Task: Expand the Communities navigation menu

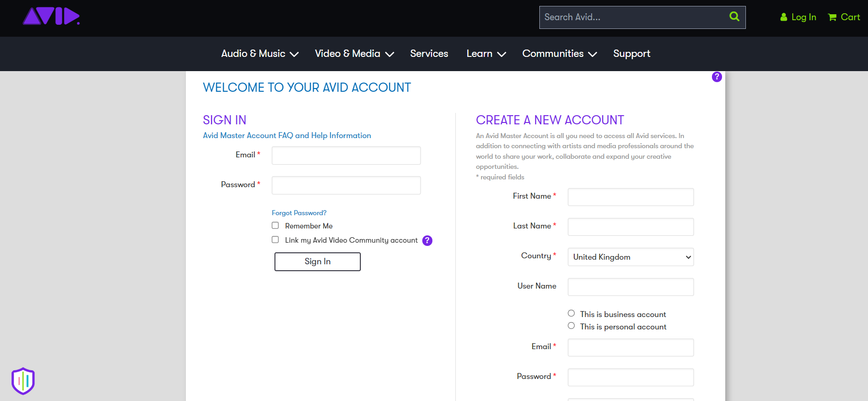Action: pyautogui.click(x=560, y=54)
